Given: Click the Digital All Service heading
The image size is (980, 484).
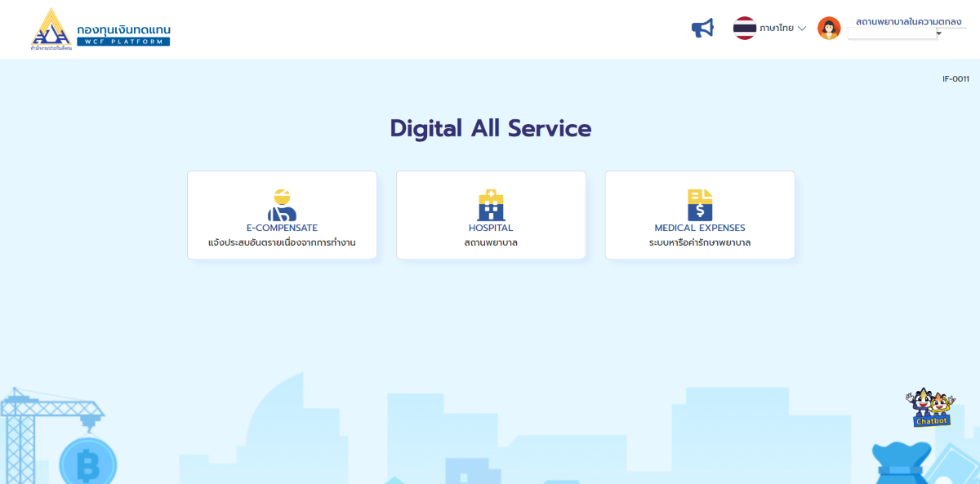Looking at the screenshot, I should coord(491,128).
